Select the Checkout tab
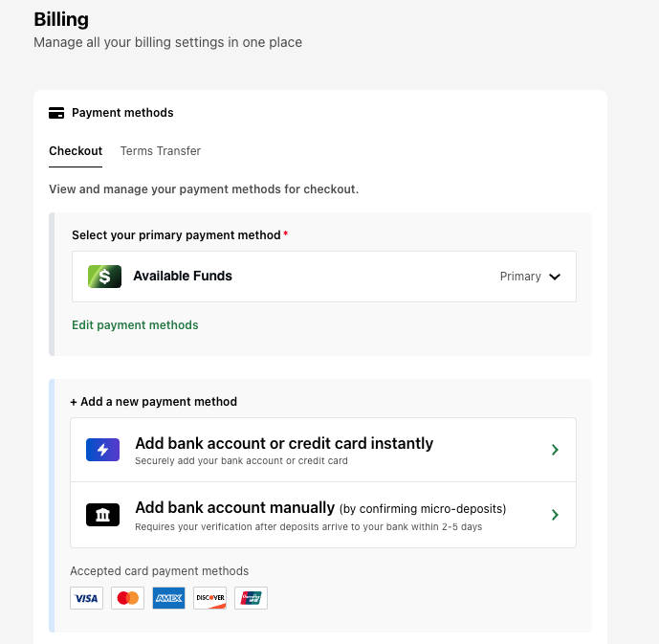This screenshot has height=644, width=659. (76, 151)
